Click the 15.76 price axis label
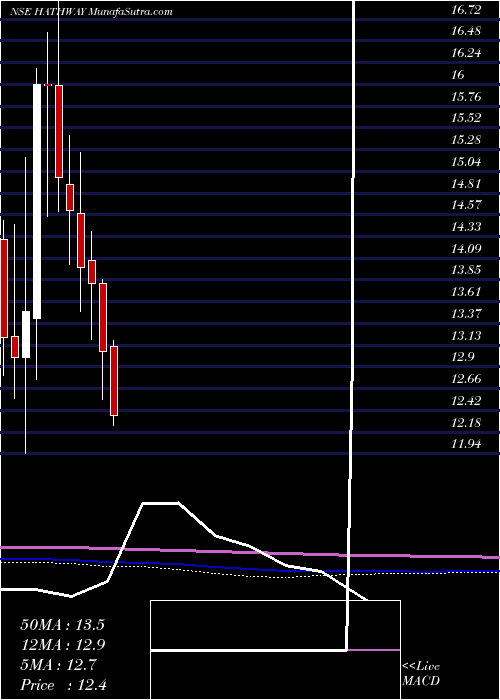Image resolution: width=500 pixels, height=700 pixels. [x=466, y=97]
